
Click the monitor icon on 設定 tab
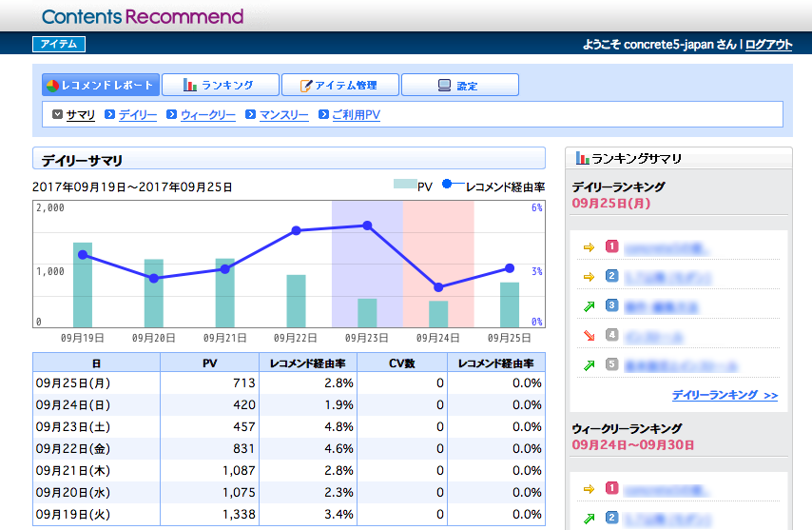point(444,86)
